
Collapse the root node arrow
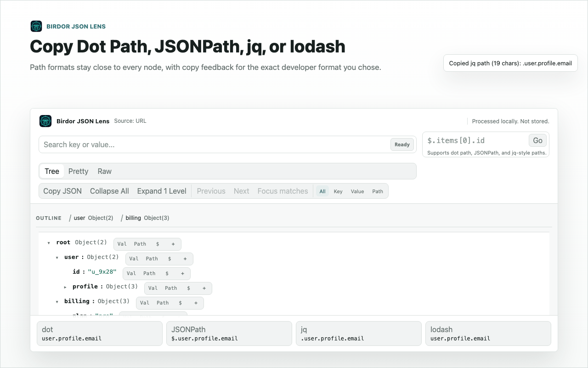tap(49, 243)
